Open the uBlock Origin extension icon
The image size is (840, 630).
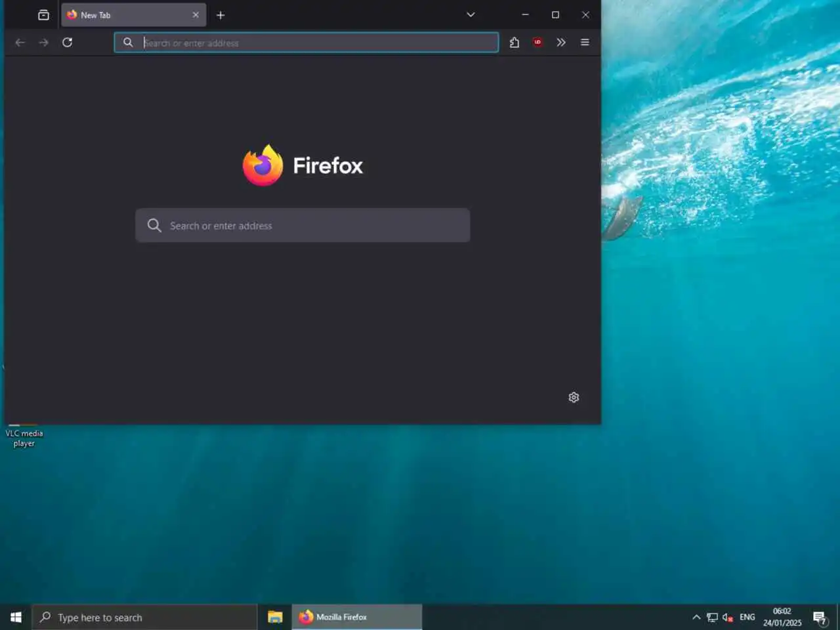(537, 43)
